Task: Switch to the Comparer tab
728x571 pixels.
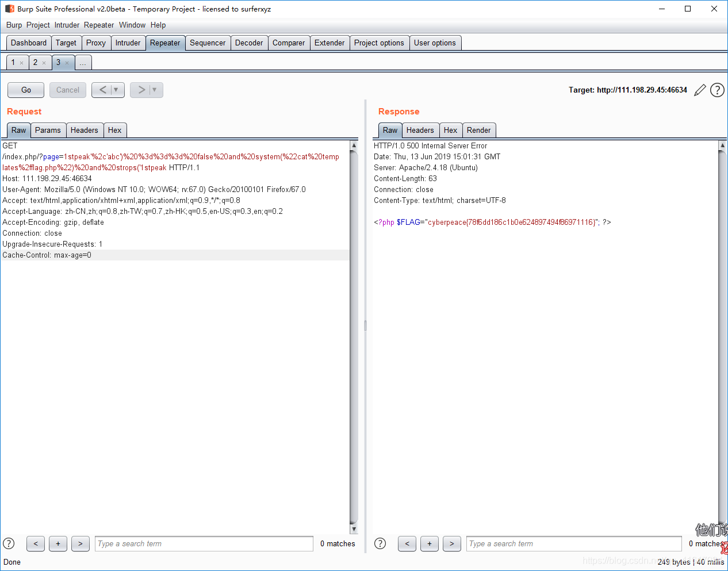Action: [x=289, y=43]
